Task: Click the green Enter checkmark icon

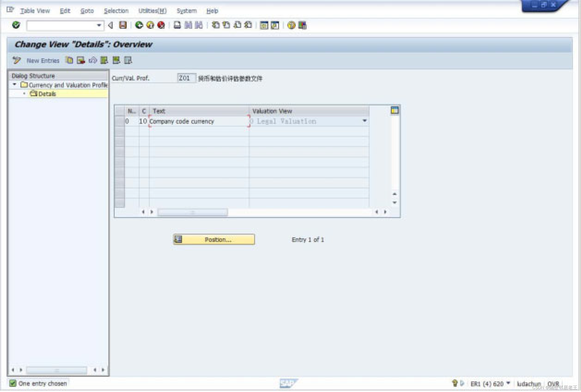Action: (x=16, y=25)
